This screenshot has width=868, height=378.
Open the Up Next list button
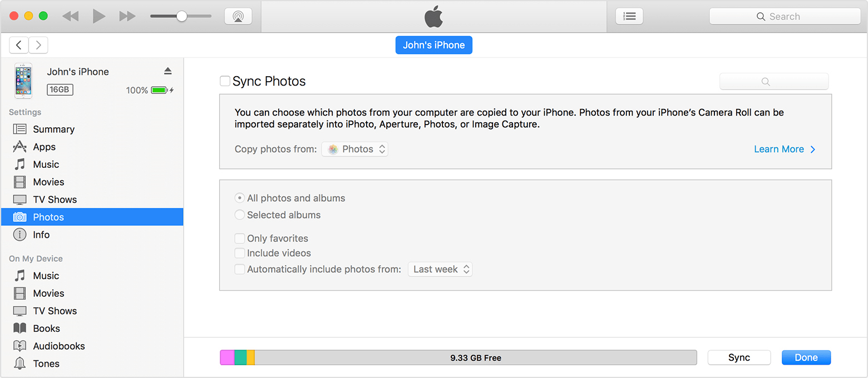pyautogui.click(x=629, y=16)
